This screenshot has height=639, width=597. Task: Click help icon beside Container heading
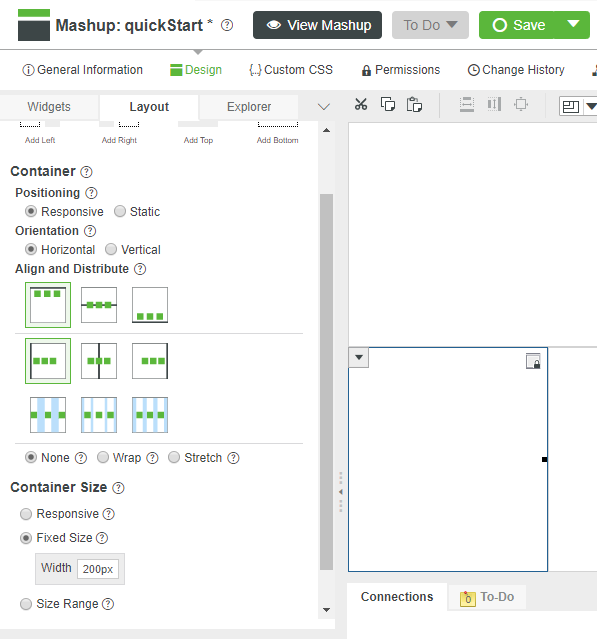(x=86, y=172)
